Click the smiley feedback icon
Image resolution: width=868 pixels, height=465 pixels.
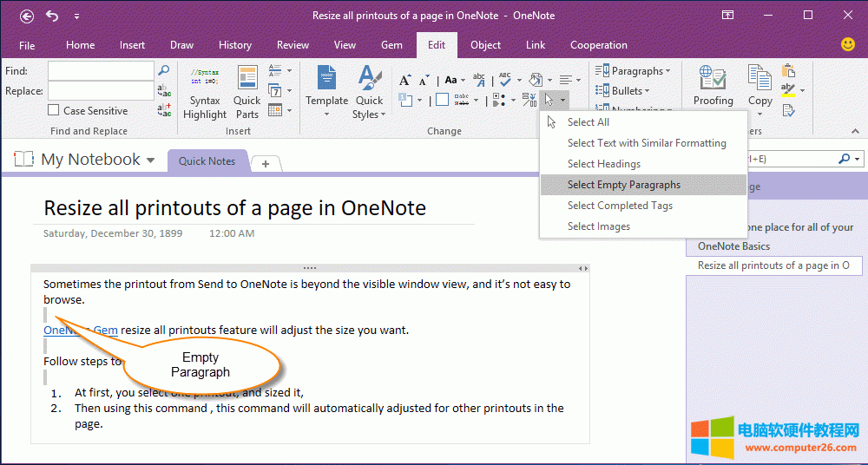[848, 44]
